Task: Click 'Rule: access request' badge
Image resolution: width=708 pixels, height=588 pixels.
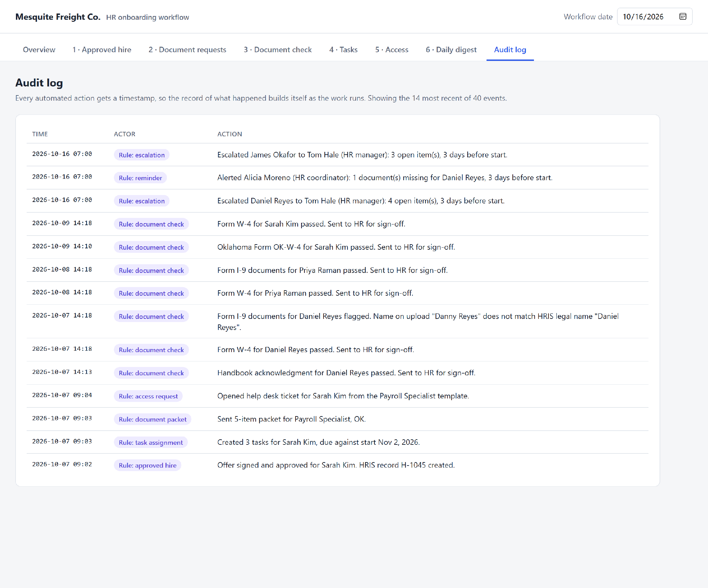Action: click(148, 396)
